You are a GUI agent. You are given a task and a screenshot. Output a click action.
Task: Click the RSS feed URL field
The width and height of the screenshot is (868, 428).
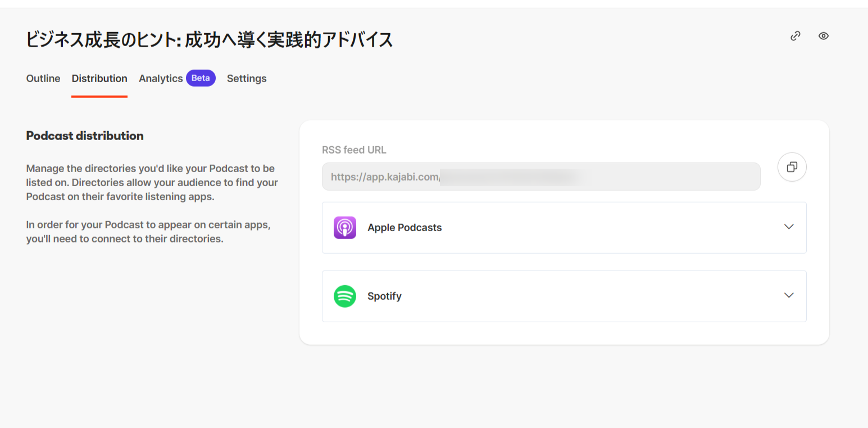click(540, 177)
